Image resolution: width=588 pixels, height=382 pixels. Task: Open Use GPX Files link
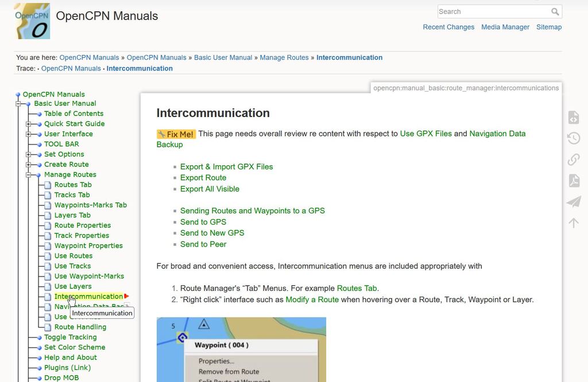[426, 134]
